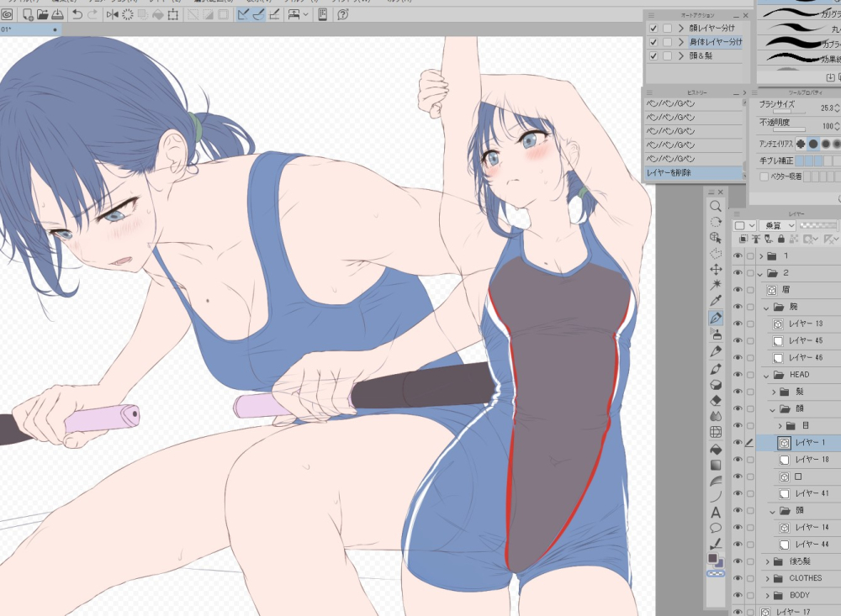The image size is (841, 616).
Task: Click the main drawing color swatch in tool palette
Action: pos(713,558)
